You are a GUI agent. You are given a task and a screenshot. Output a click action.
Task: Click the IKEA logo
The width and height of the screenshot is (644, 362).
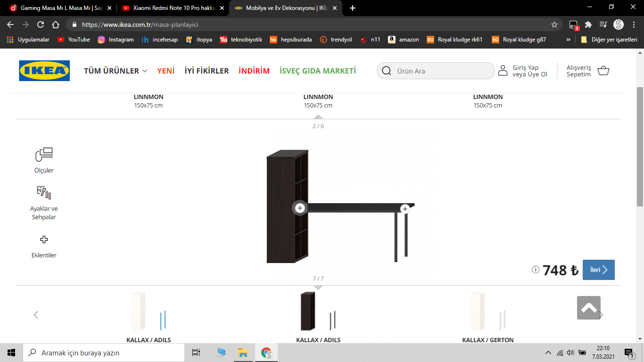44,71
